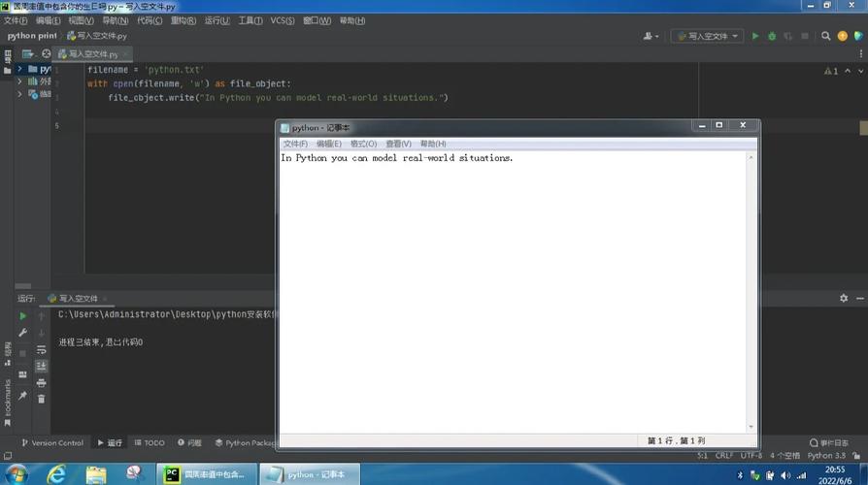Open the 编辑(E) menu in PyCharm

coord(49,20)
